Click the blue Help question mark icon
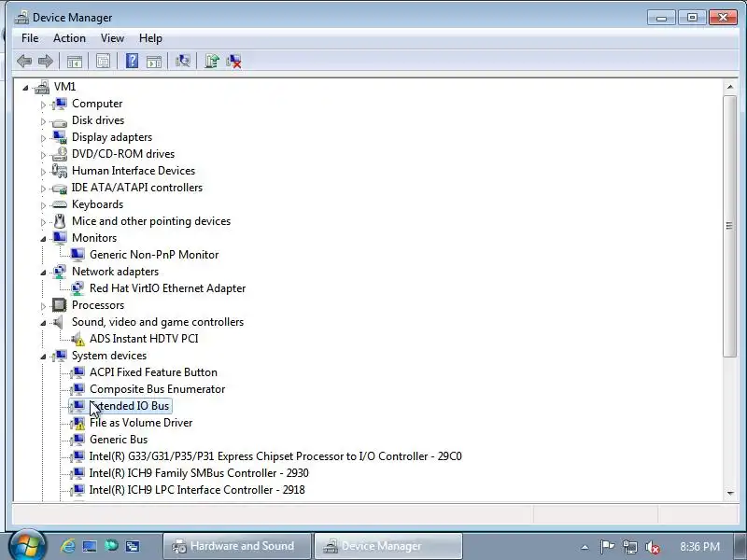 click(x=132, y=61)
